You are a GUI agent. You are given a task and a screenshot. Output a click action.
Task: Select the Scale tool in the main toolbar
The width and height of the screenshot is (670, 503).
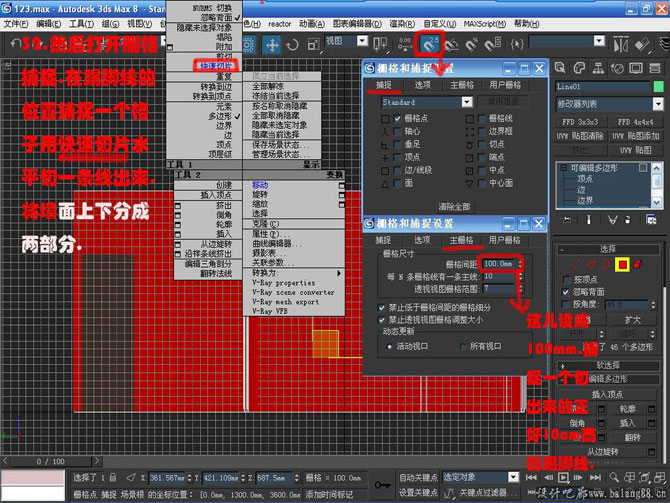(313, 44)
